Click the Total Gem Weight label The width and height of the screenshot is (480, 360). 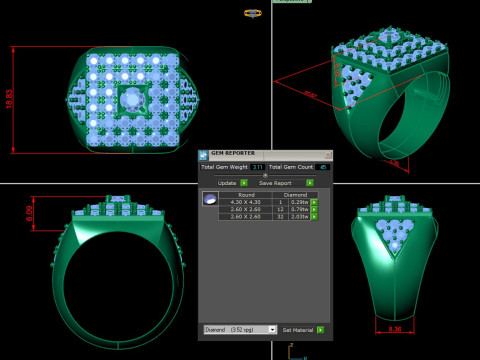tap(224, 167)
